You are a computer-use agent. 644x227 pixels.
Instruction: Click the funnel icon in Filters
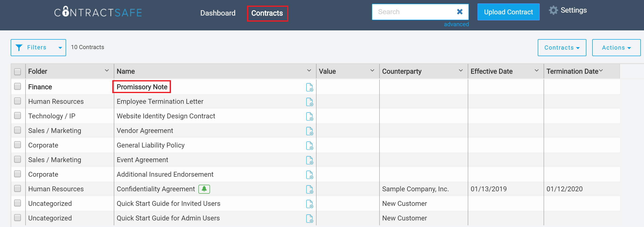point(19,47)
